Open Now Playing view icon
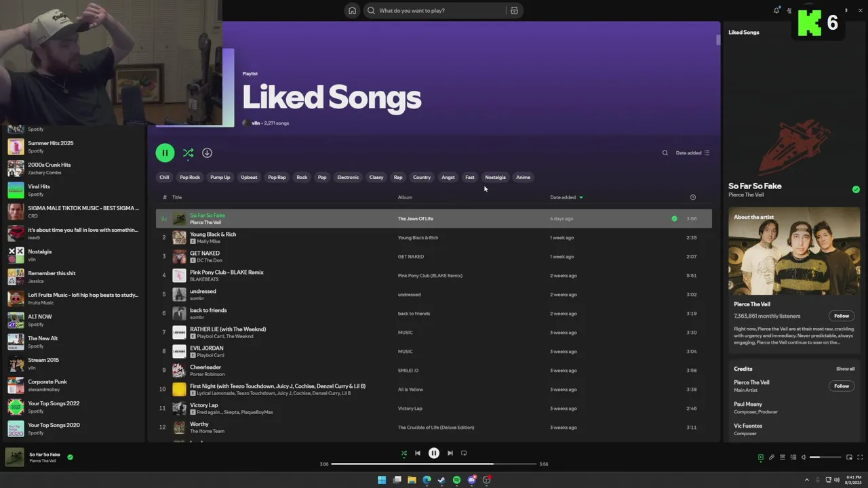This screenshot has height=488, width=868. [x=760, y=457]
